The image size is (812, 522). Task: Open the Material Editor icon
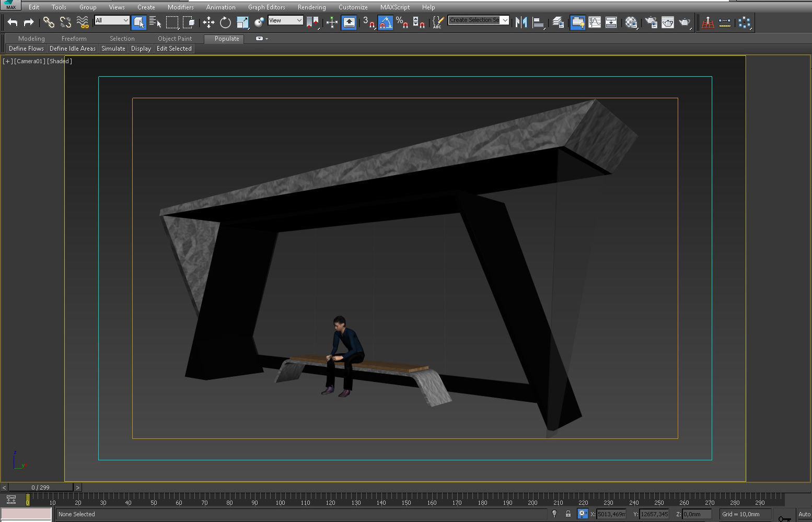[631, 22]
